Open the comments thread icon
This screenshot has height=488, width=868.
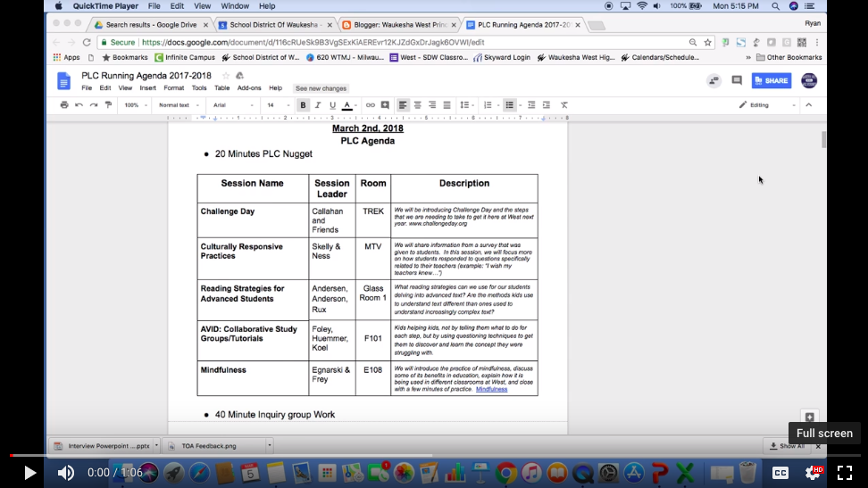(x=737, y=81)
